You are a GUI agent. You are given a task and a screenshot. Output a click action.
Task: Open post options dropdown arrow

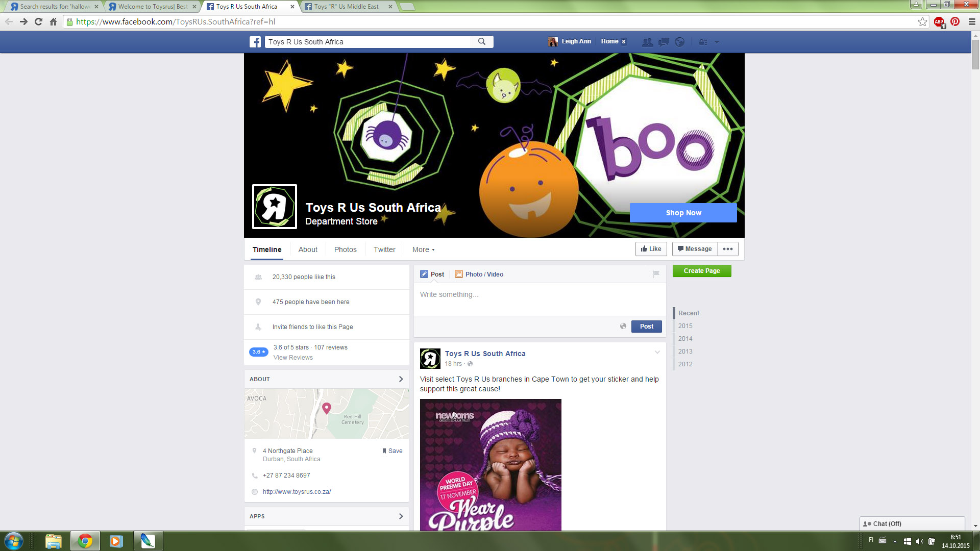[x=657, y=353]
